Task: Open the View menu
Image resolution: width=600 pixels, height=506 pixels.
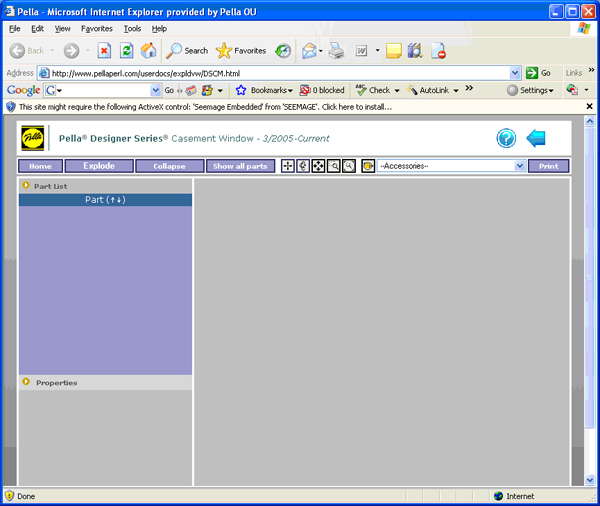Action: coord(62,29)
